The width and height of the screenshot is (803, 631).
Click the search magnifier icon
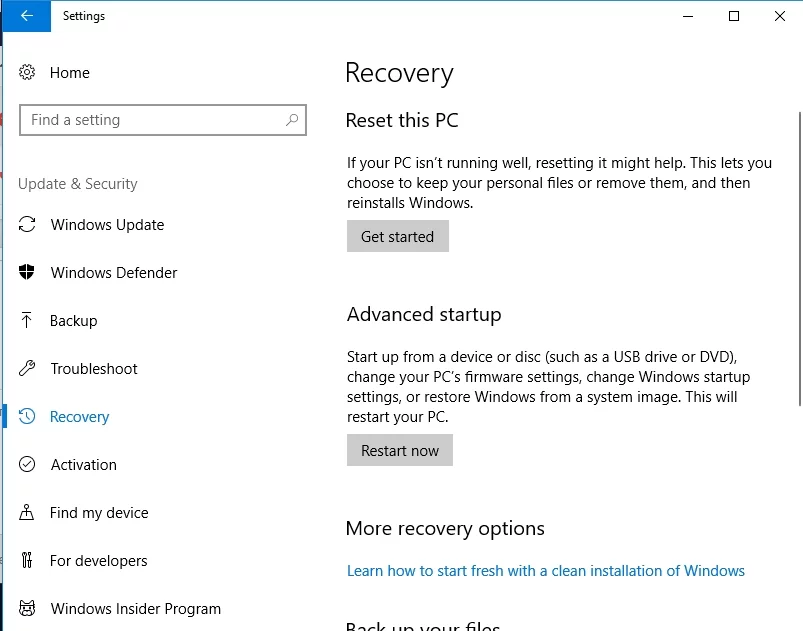pos(292,120)
